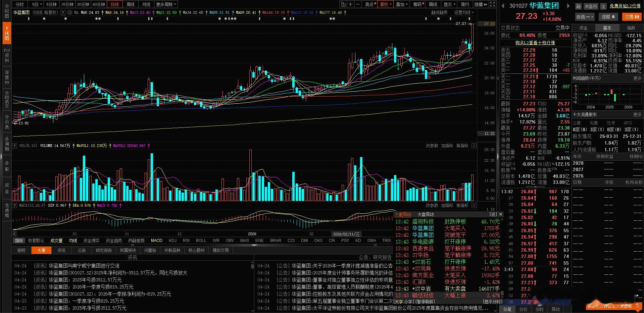
Task: Open 分价表 in left sidebar
Action: (7, 122)
